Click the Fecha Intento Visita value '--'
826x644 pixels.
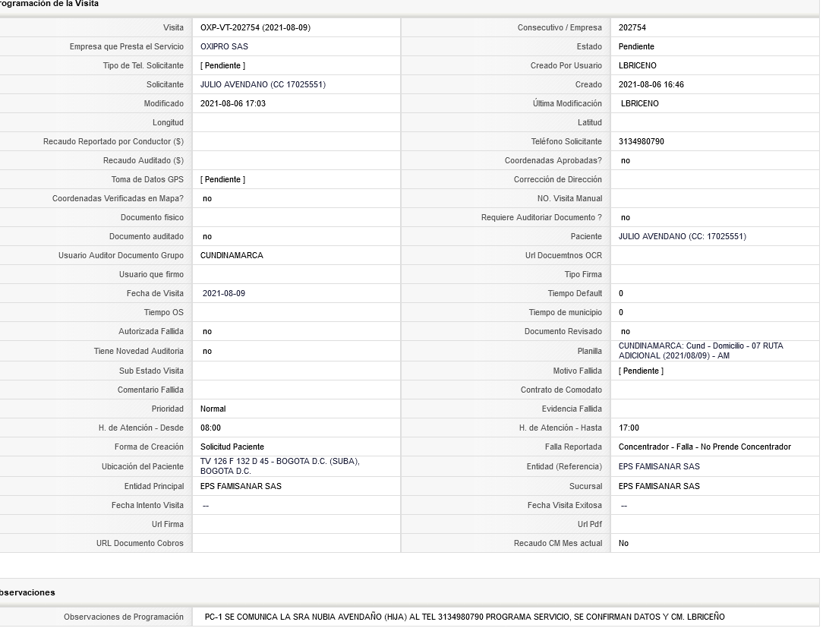pyautogui.click(x=206, y=505)
